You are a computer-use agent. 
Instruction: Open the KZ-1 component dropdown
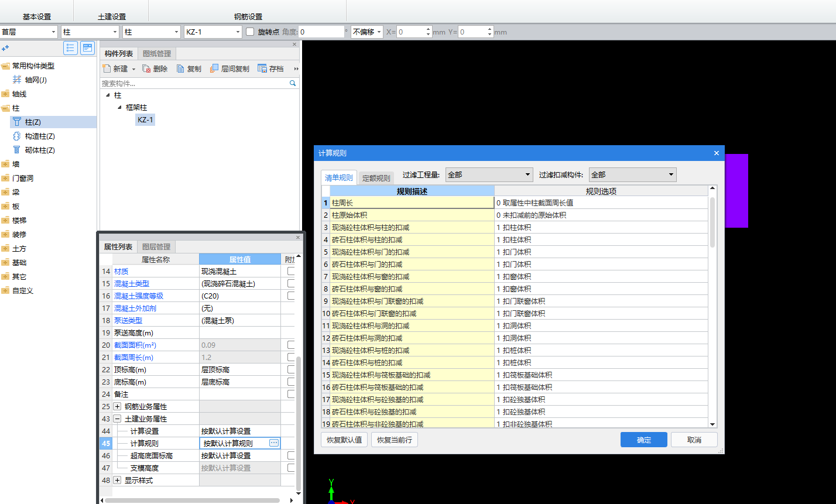pyautogui.click(x=213, y=32)
